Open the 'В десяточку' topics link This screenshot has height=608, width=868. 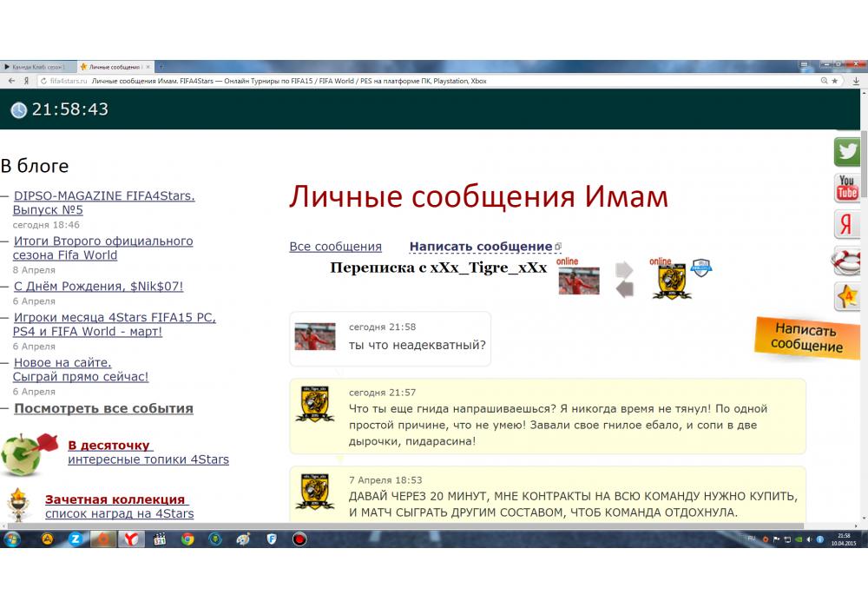tap(108, 445)
